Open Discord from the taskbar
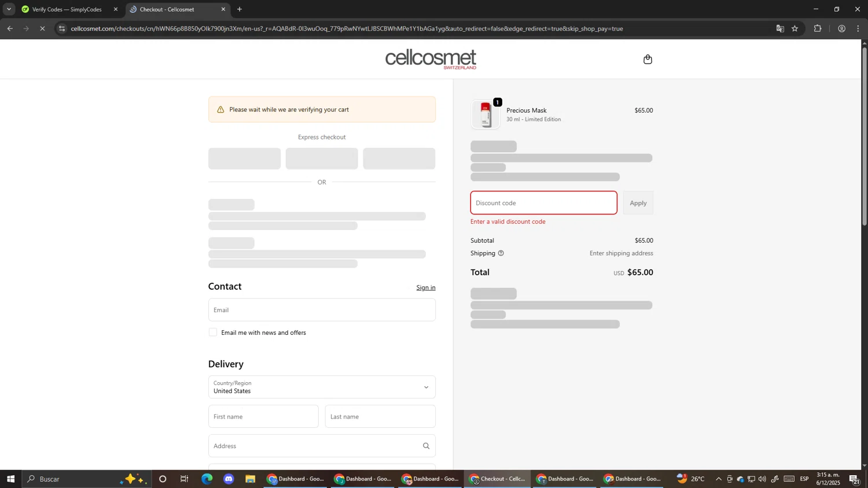The image size is (868, 488). pyautogui.click(x=229, y=479)
